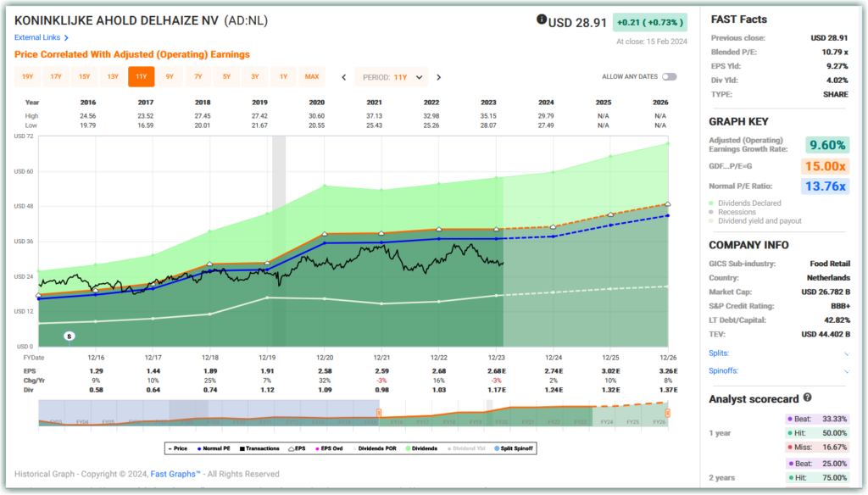
Task: Toggle the Dividend Yld legend item
Action: [450, 448]
